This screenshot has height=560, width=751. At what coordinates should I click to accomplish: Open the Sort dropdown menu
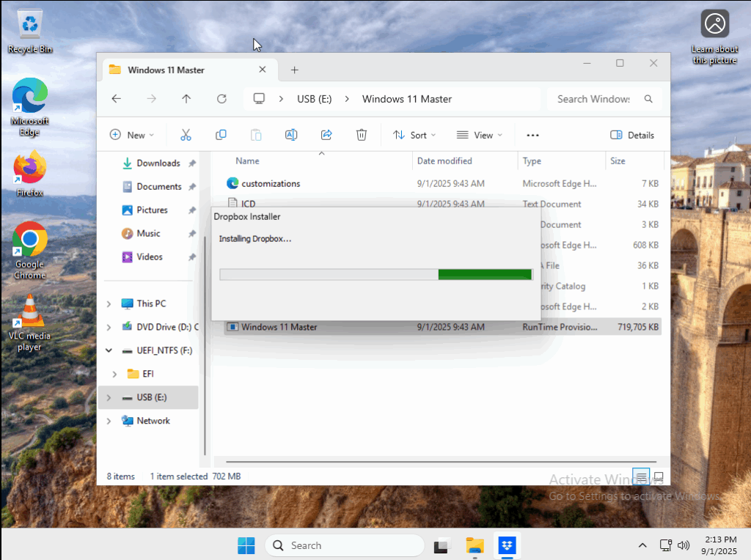(414, 135)
